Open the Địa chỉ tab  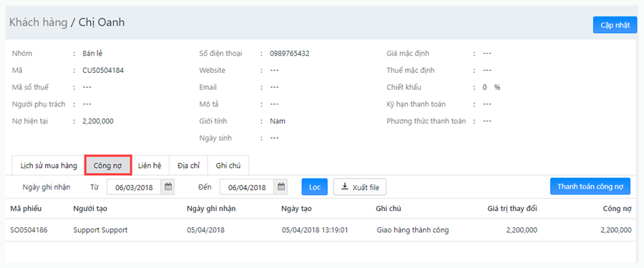(188, 166)
